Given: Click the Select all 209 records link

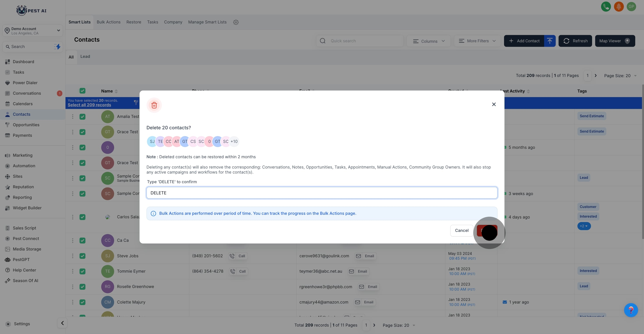Looking at the screenshot, I should [89, 105].
